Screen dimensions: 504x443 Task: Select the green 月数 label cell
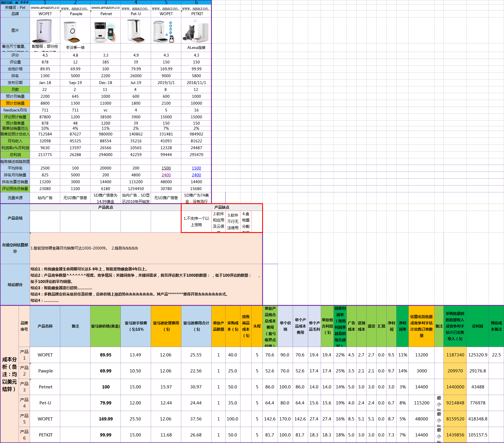15,89
